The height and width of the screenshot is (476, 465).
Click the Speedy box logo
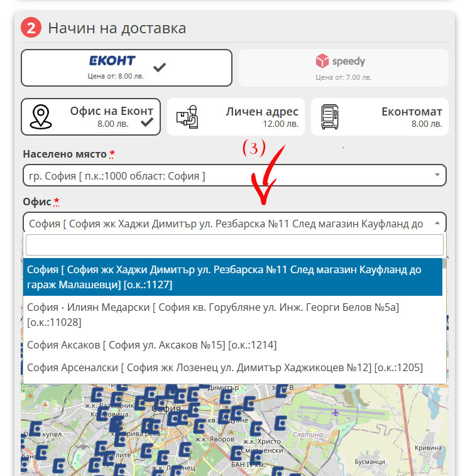click(322, 61)
